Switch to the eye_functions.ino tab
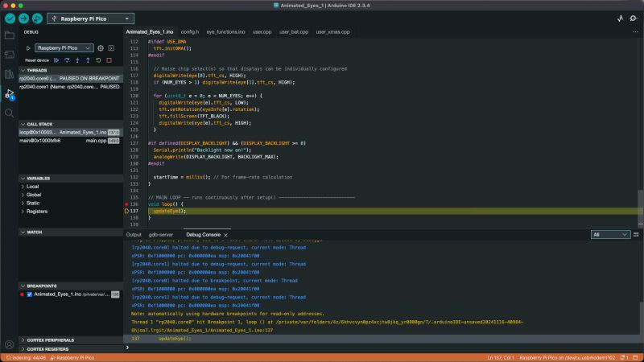Screen dimensions: 644x362 pyautogui.click(x=225, y=31)
